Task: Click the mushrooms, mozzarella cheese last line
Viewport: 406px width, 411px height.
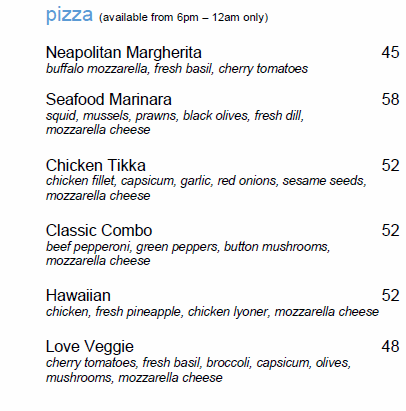Action: [134, 378]
